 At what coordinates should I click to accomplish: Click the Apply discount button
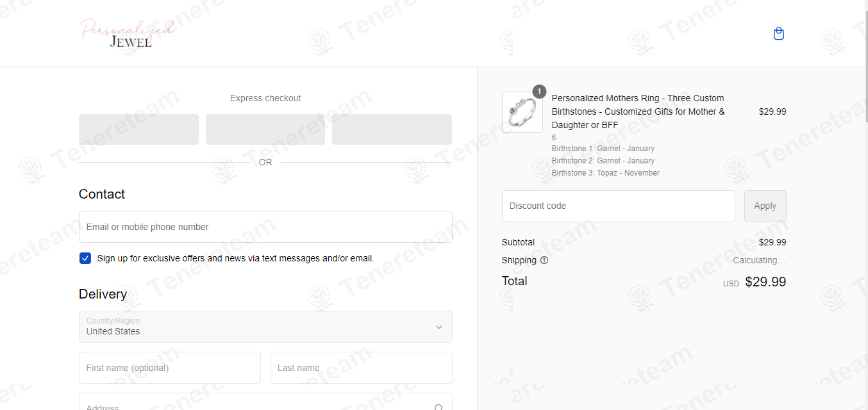765,206
